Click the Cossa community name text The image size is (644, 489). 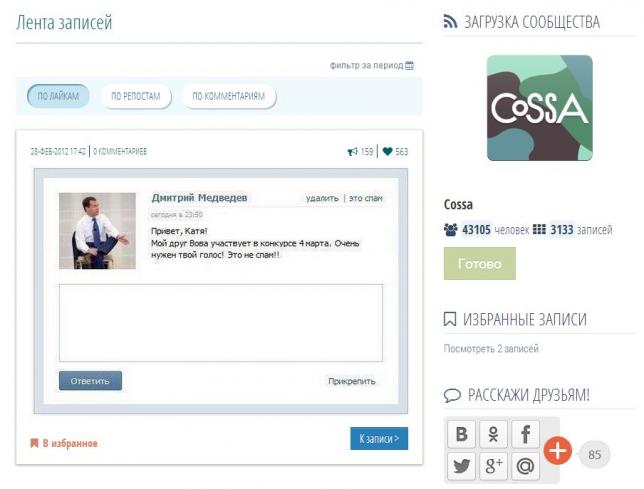pos(458,204)
